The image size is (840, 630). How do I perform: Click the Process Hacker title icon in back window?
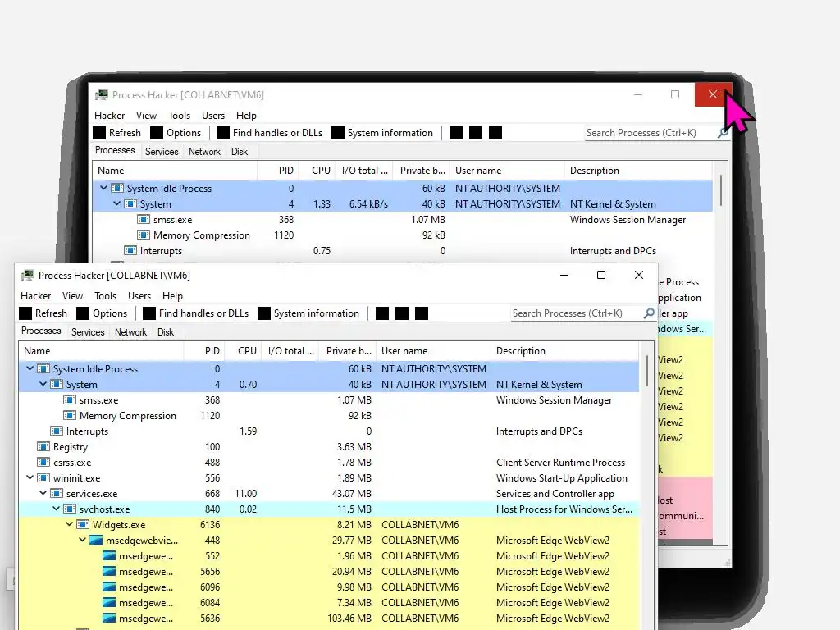(x=101, y=95)
